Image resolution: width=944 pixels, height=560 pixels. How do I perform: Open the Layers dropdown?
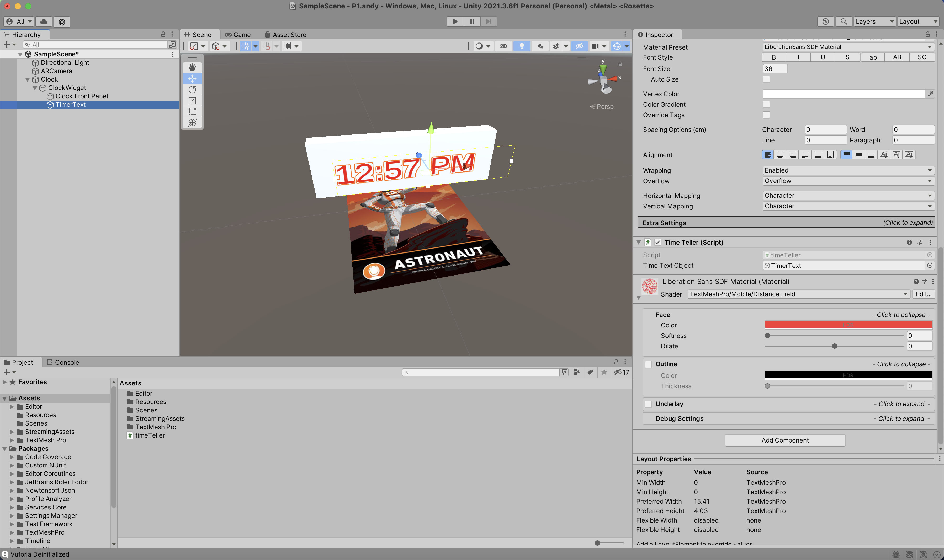pyautogui.click(x=874, y=21)
